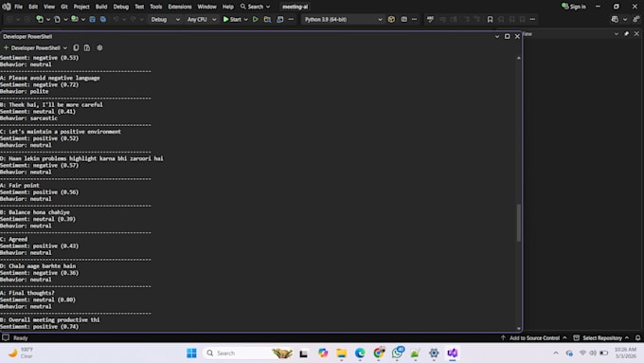Screen dimensions: 644x363
Task: Paste into terminal using the paste icon
Action: click(x=87, y=47)
